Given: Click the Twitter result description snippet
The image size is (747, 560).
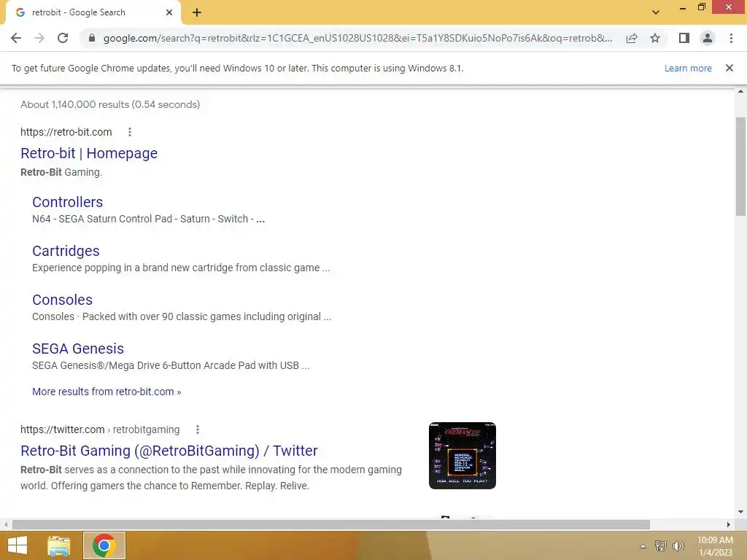Looking at the screenshot, I should click(x=211, y=478).
